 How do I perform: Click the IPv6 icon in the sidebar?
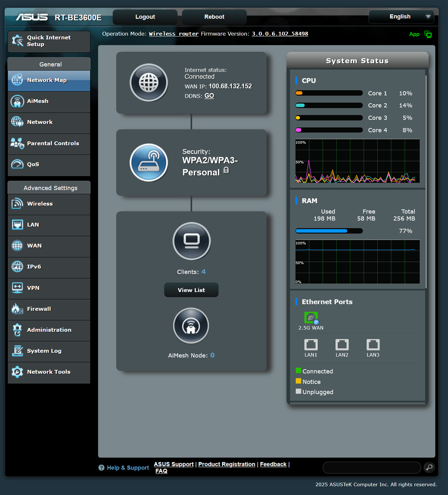(x=17, y=267)
